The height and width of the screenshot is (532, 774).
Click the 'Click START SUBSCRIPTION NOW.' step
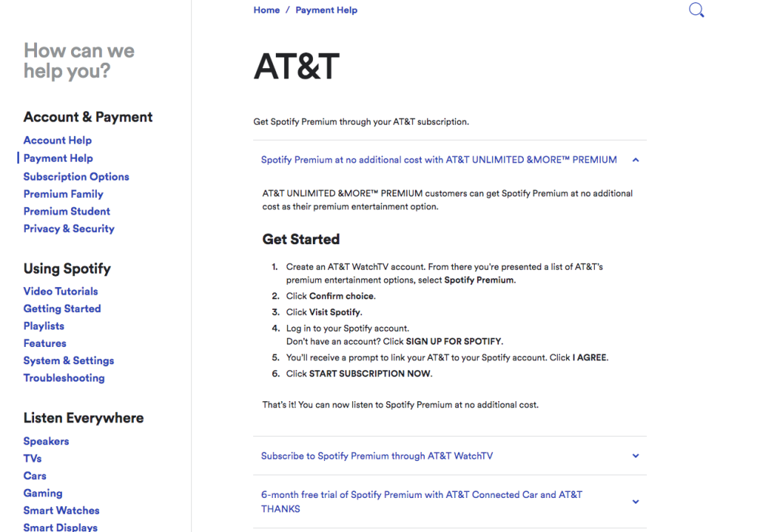[359, 373]
